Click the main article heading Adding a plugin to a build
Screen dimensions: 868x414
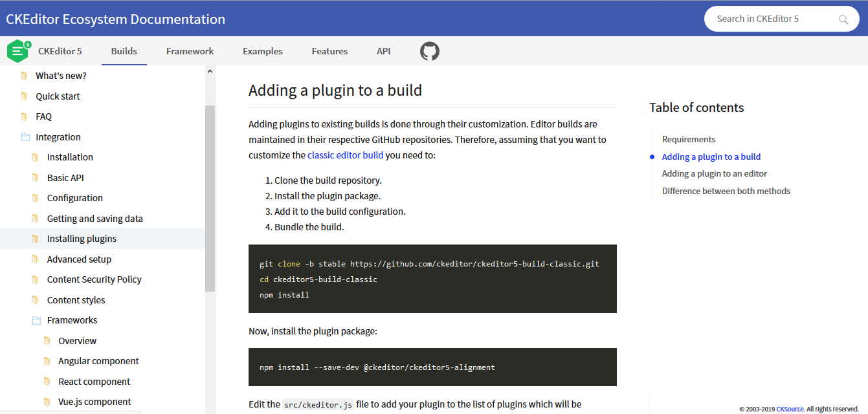click(335, 90)
